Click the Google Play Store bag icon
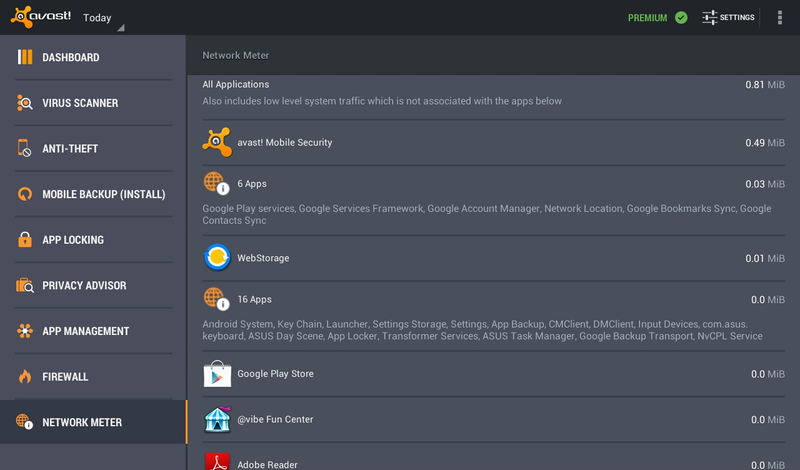Image resolution: width=800 pixels, height=470 pixels. click(x=217, y=373)
